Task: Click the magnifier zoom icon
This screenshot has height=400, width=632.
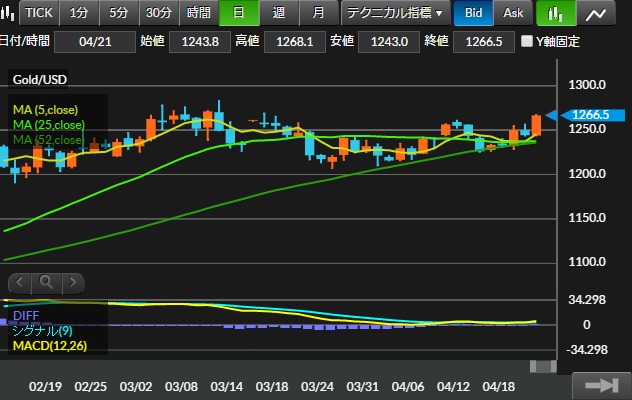Action: click(46, 282)
